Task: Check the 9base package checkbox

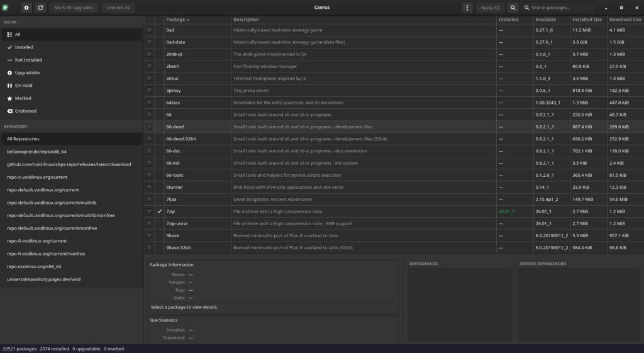Action: 149,235
